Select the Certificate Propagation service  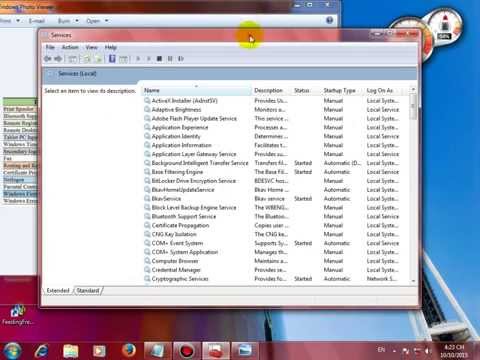(272, 225)
